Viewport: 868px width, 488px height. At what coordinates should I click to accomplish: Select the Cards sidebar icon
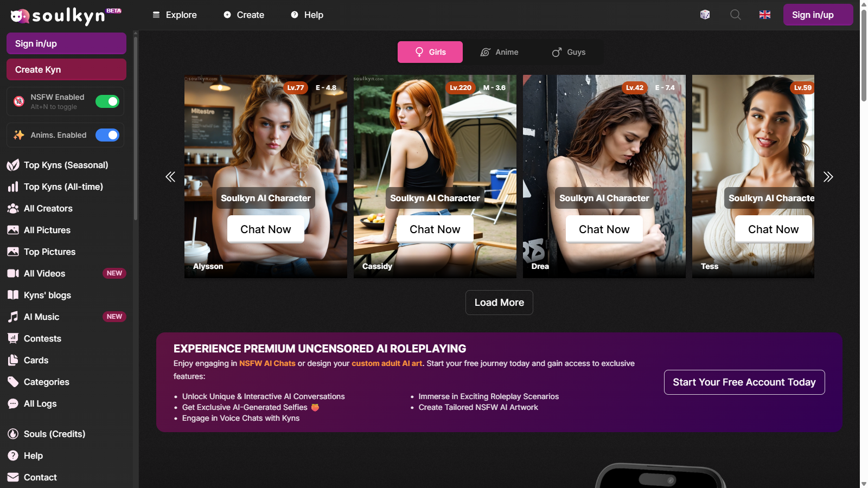[x=13, y=360]
